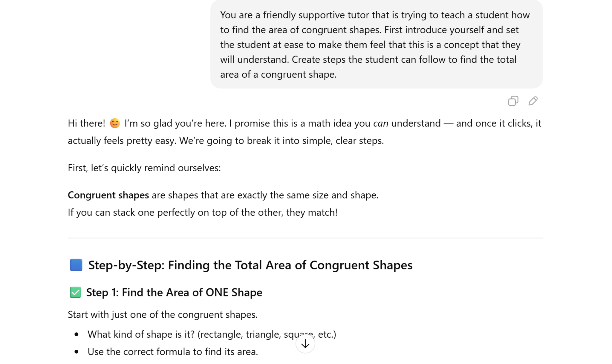Click the "Step-by-Step: Finding the Total Area" heading
This screenshot has width=612, height=364.
pyautogui.click(x=250, y=265)
